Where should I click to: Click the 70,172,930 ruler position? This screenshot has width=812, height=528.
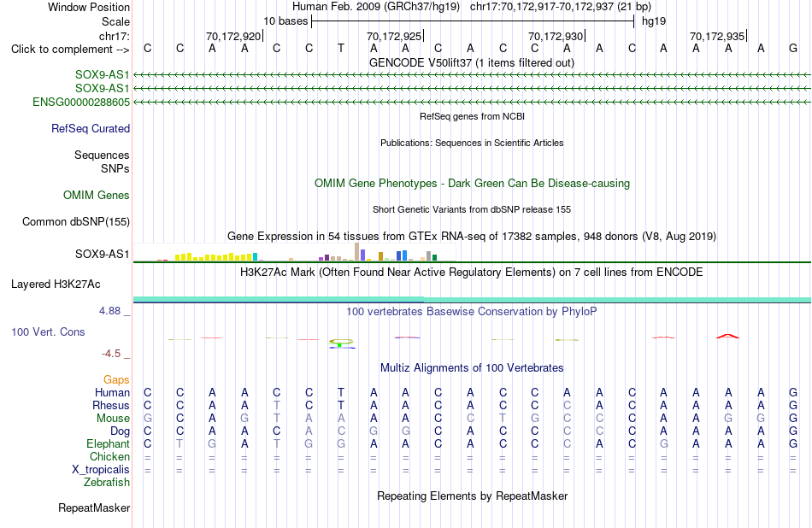click(556, 36)
